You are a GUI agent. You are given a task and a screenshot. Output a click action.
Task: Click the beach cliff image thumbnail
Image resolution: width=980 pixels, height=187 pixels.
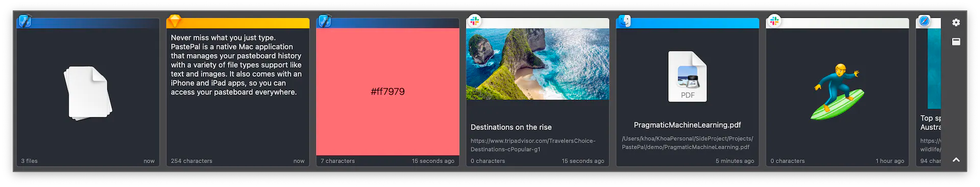tap(537, 64)
